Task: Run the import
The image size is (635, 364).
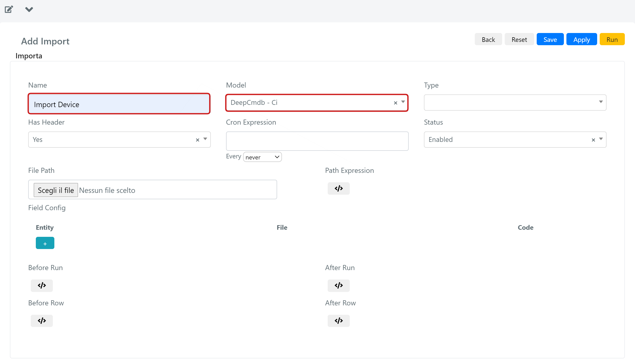Action: [612, 39]
